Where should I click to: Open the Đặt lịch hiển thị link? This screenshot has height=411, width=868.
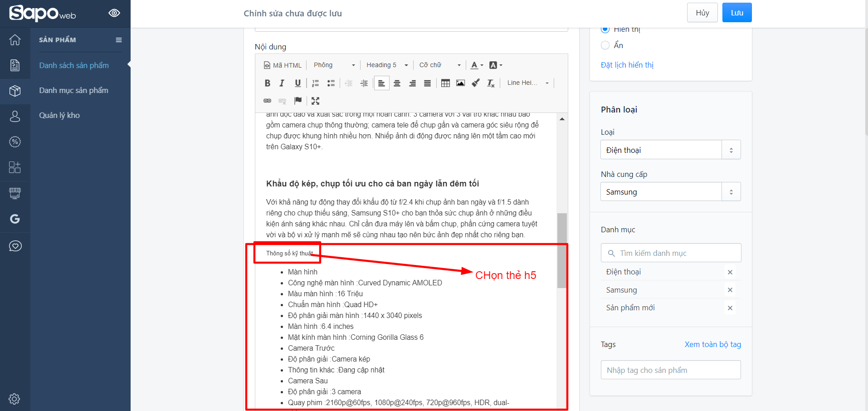tap(627, 65)
